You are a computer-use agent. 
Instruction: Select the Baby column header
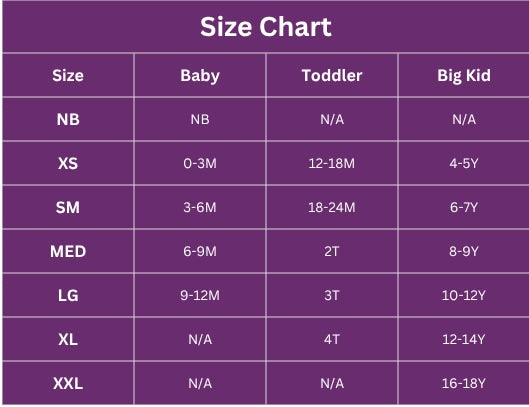[200, 76]
